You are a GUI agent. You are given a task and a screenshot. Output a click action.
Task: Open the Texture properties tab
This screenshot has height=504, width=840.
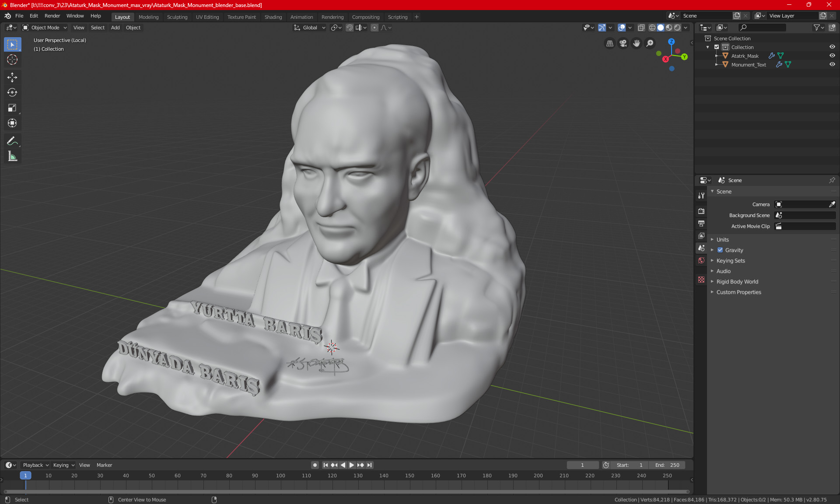(x=701, y=280)
